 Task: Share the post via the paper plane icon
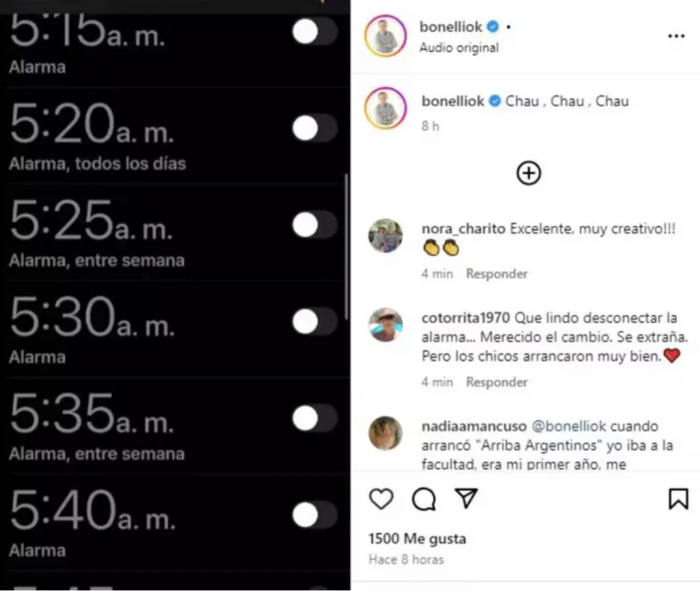tap(466, 498)
